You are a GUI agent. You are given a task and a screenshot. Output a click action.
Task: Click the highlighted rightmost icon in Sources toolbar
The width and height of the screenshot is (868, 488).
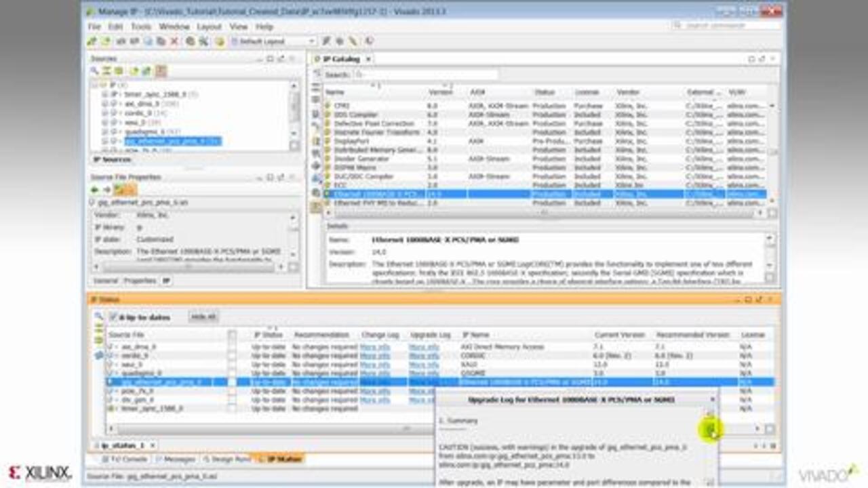pos(161,70)
